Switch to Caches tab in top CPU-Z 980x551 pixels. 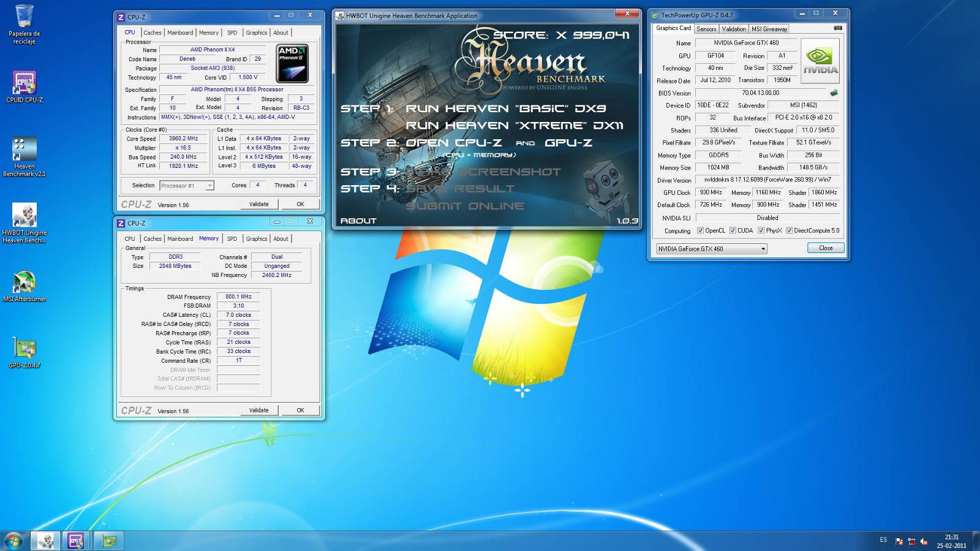pos(153,33)
